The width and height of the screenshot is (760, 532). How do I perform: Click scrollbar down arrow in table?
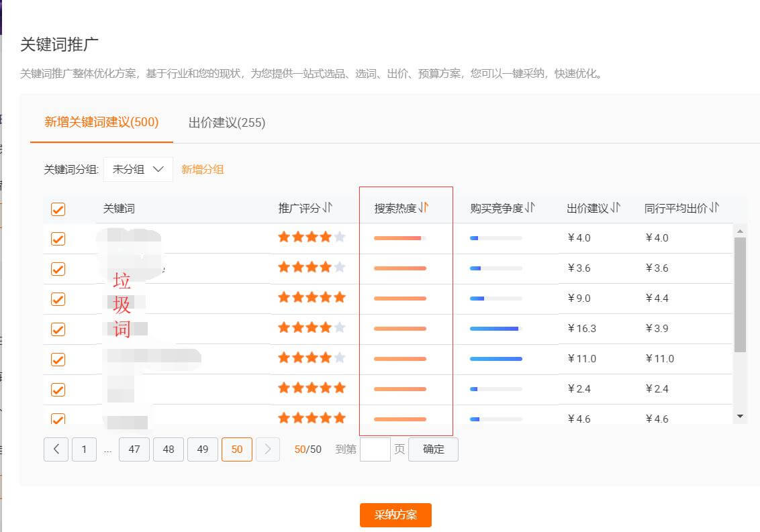point(740,417)
